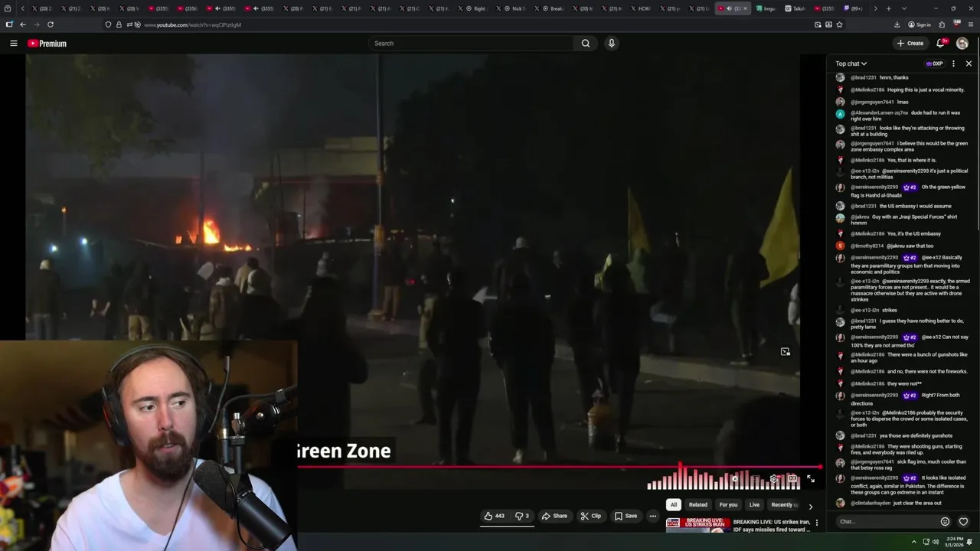Switch to the TalkAn browser tab

[x=796, y=8]
